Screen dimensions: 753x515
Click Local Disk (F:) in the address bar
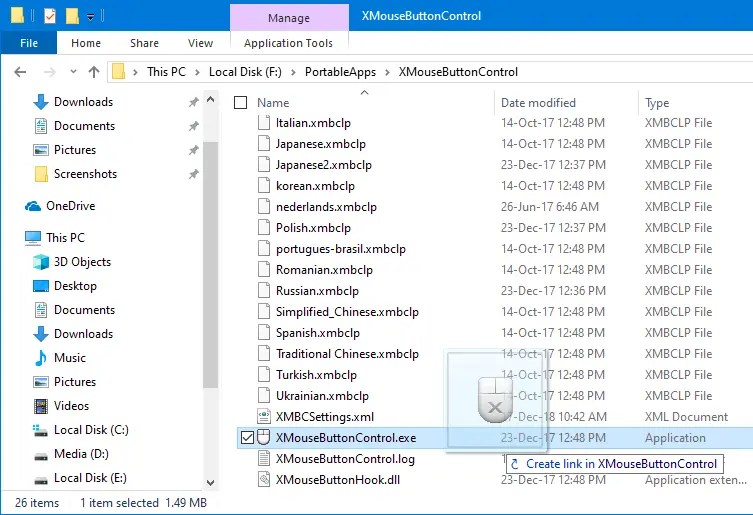pyautogui.click(x=249, y=72)
